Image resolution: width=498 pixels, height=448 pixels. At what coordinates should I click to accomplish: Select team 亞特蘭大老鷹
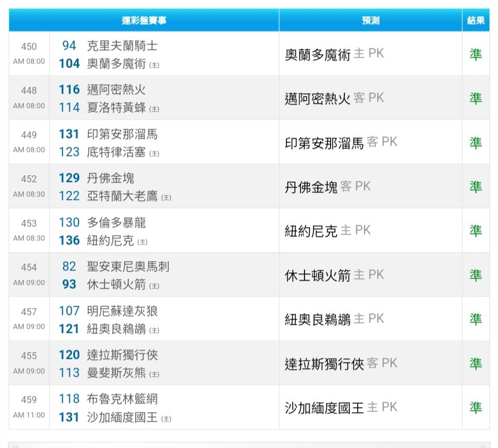pyautogui.click(x=122, y=197)
